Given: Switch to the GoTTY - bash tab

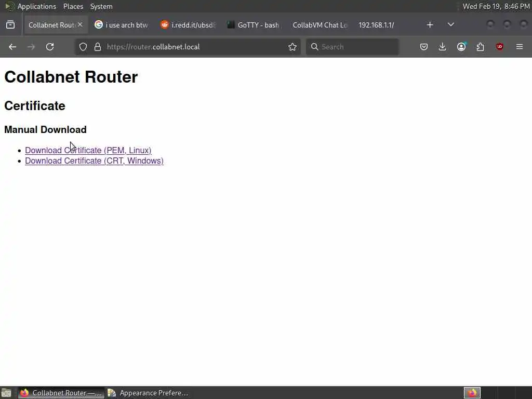Looking at the screenshot, I should pos(254,25).
